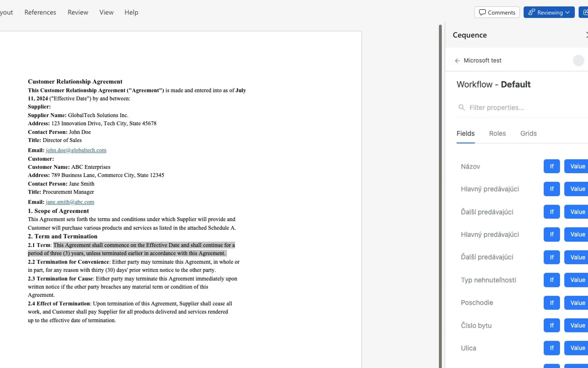
Task: Click If for first Hlavný predávajúci
Action: (552, 189)
